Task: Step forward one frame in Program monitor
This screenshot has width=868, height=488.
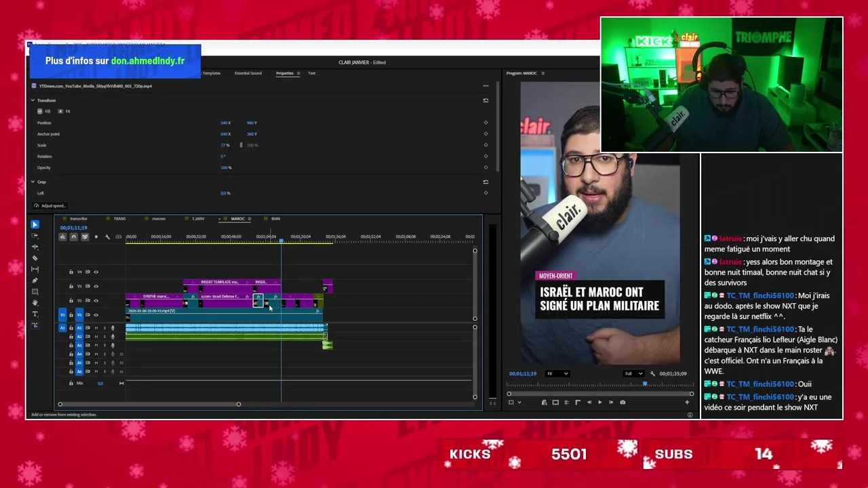Action: tap(611, 402)
